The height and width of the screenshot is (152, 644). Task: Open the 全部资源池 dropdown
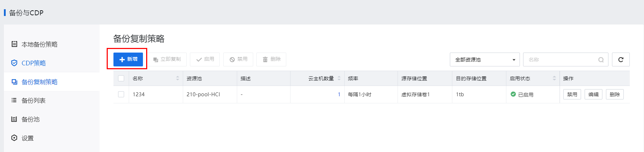[x=485, y=60]
